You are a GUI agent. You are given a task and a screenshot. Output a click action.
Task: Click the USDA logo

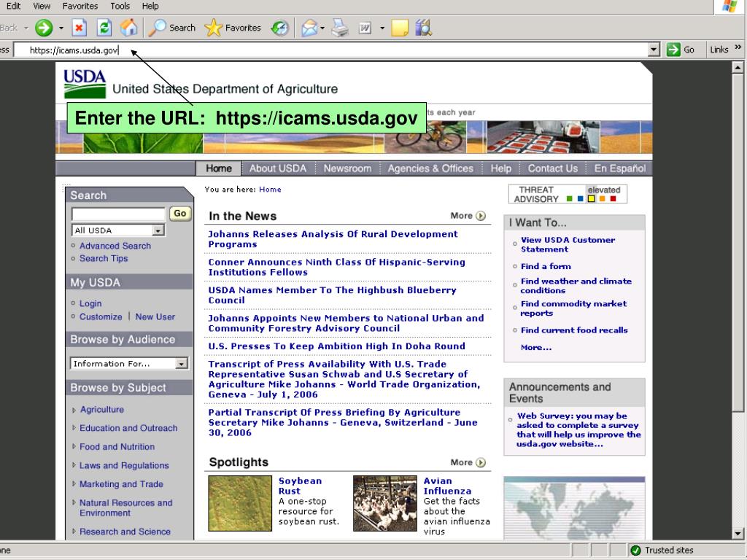[85, 84]
